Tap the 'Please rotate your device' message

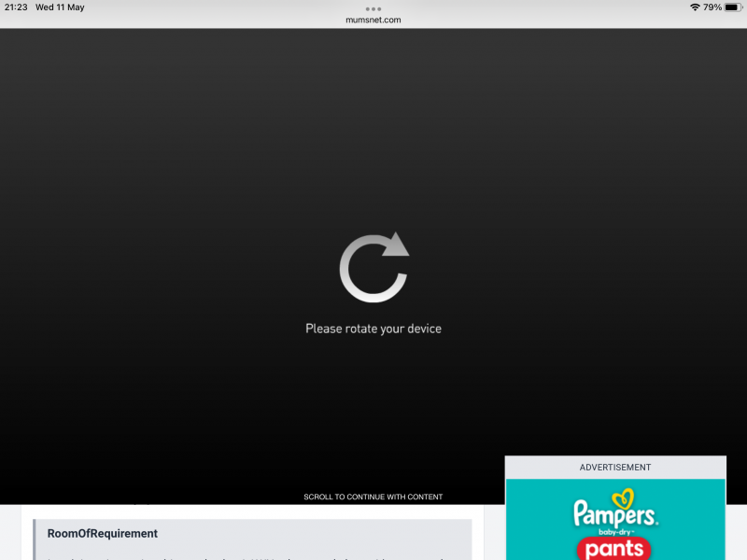coord(373,329)
